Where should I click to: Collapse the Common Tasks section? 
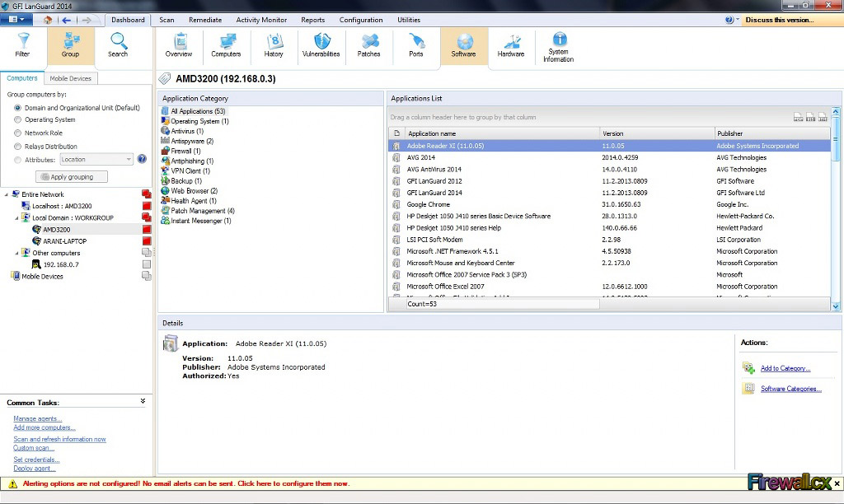[143, 401]
